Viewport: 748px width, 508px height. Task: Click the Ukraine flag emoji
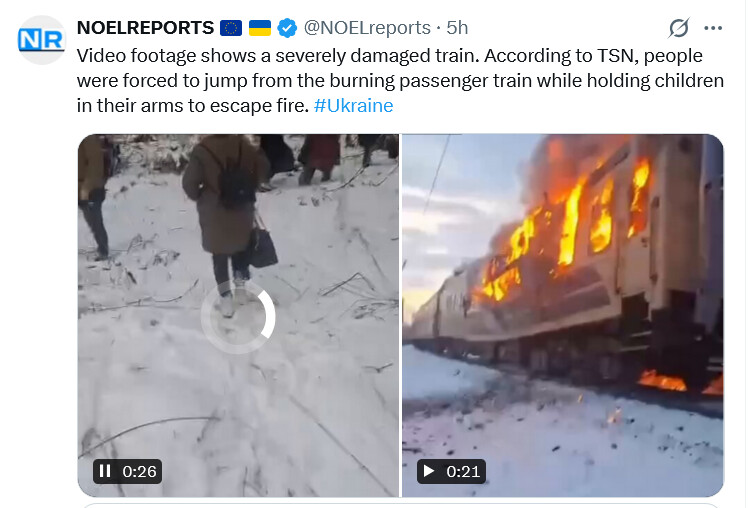(x=260, y=28)
